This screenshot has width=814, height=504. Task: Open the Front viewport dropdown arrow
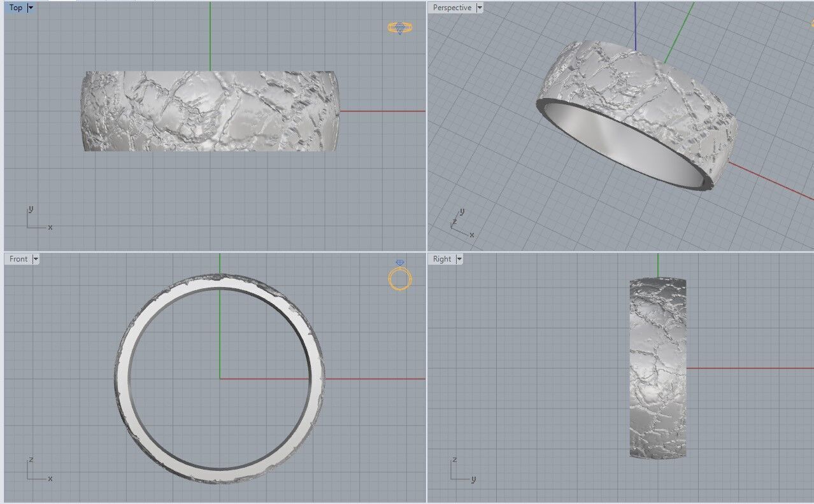tap(36, 259)
